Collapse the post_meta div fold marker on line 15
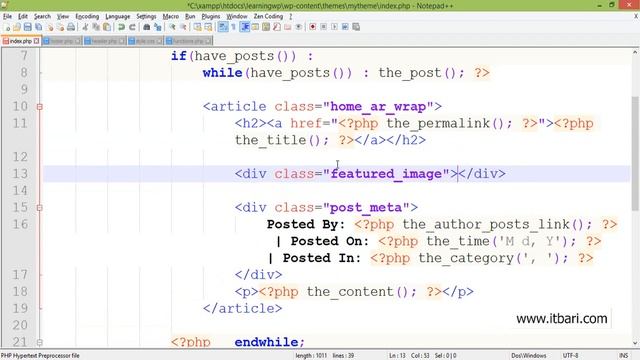 click(40, 208)
